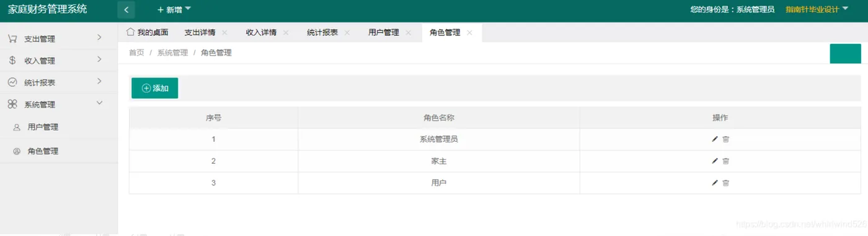Close the 收入详情 tab
868x236 pixels.
(286, 33)
